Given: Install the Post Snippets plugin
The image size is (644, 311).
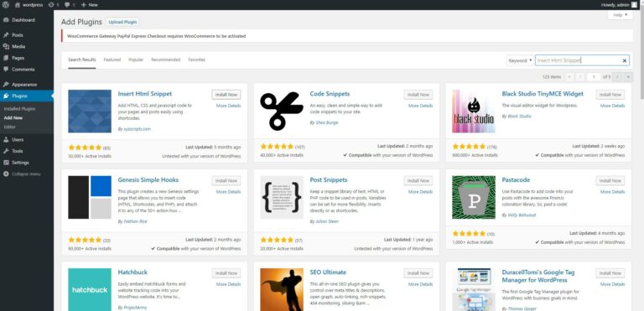Looking at the screenshot, I should tap(418, 181).
